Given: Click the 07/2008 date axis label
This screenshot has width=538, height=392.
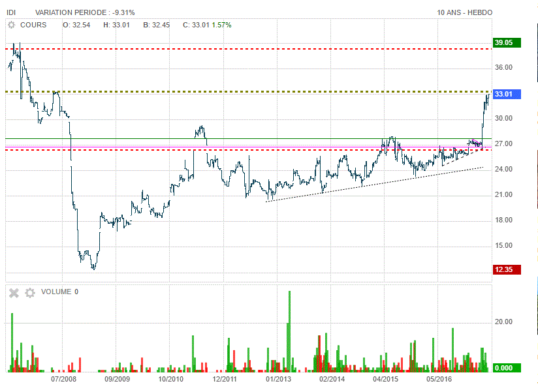Looking at the screenshot, I should click(63, 379).
